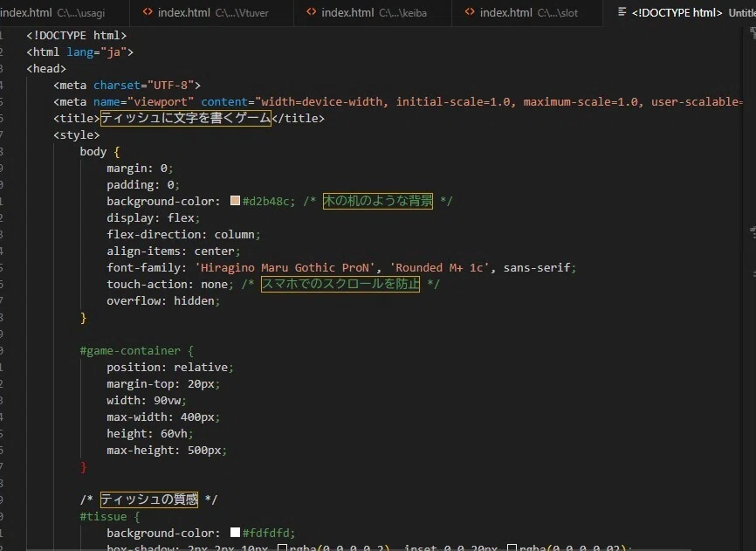Image resolution: width=756 pixels, height=551 pixels.
Task: Select the <!DOCTYPE html> Untitled tab
Action: (679, 12)
